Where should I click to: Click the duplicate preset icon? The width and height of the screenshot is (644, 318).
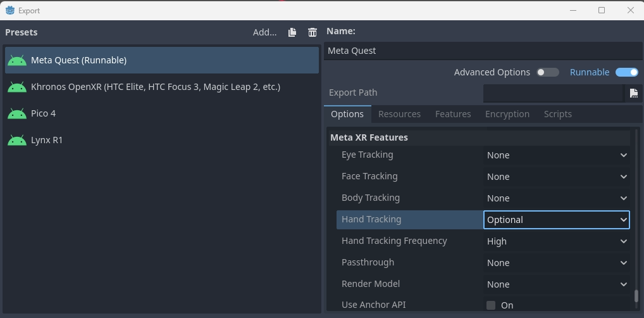(292, 32)
